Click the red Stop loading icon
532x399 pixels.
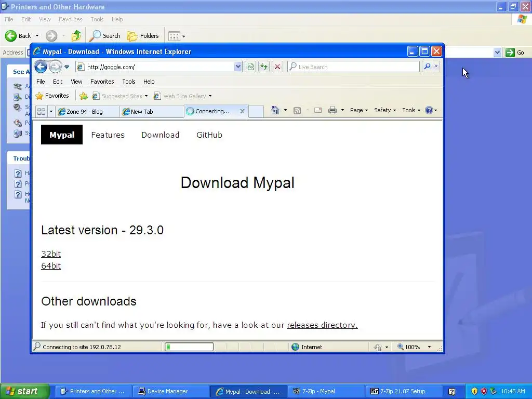(277, 67)
